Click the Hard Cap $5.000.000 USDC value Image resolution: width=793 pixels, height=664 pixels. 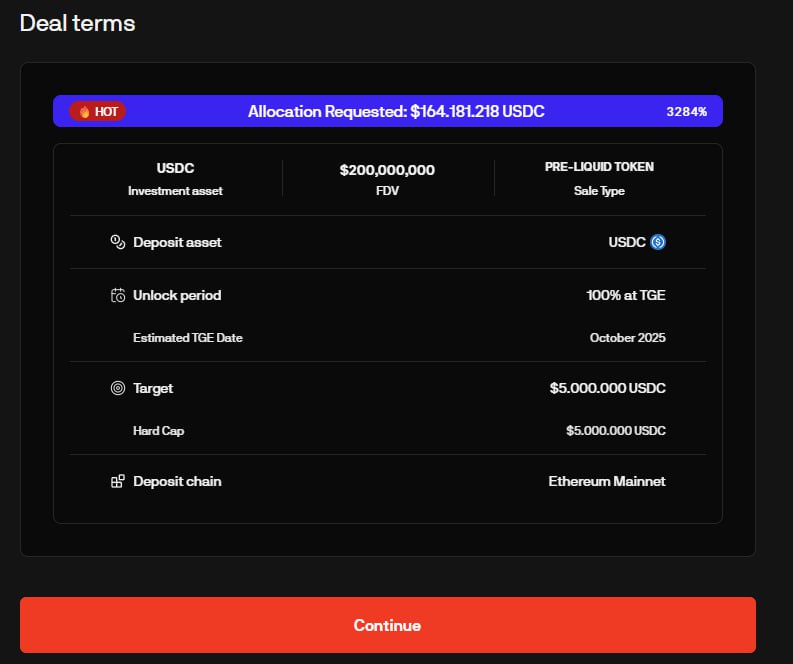pos(616,430)
